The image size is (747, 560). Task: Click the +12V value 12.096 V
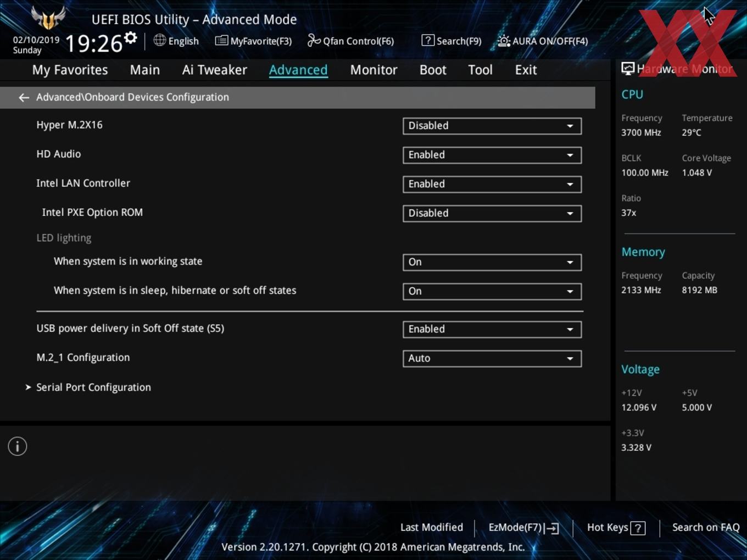tap(639, 407)
